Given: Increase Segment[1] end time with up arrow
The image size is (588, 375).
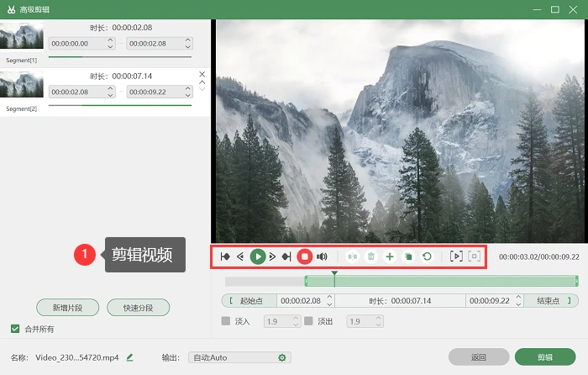Looking at the screenshot, I should 188,40.
